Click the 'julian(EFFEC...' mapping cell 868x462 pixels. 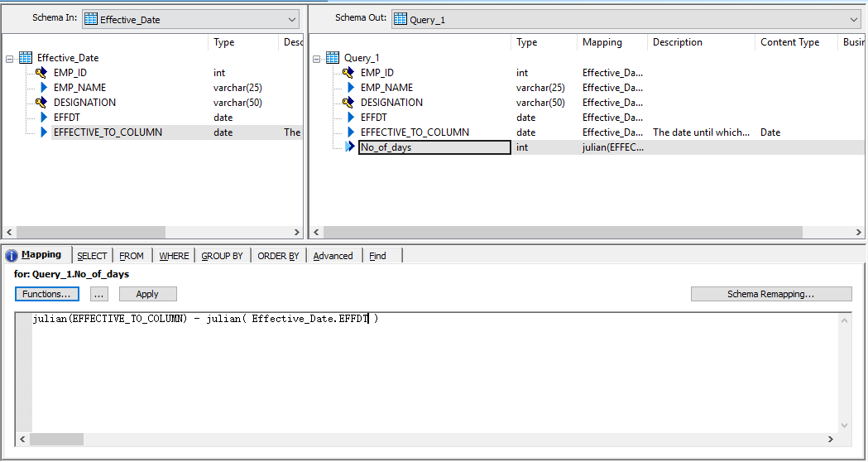point(613,147)
